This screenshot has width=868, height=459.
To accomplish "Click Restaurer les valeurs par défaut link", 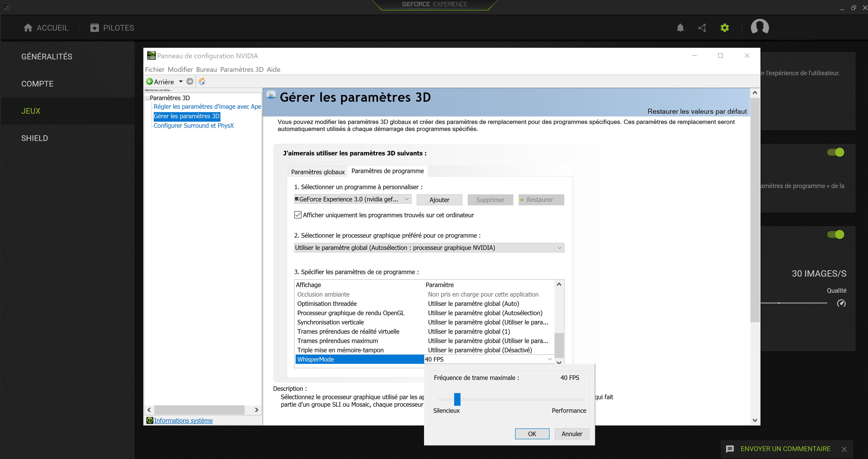I will (697, 111).
